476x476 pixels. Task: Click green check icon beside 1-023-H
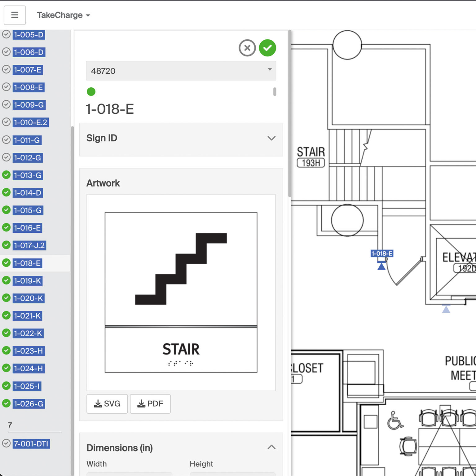6,350
